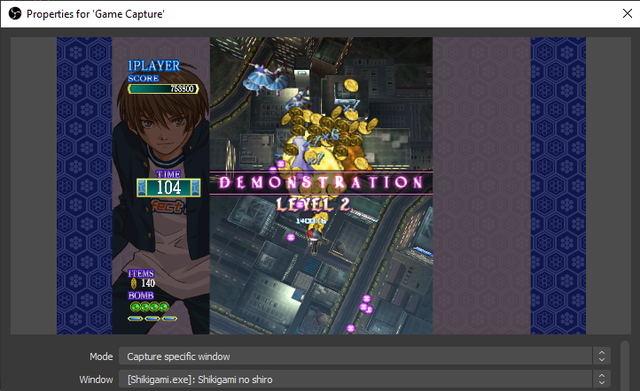Click the arrows at the Window field's end
The height and width of the screenshot is (391, 640).
click(x=602, y=380)
